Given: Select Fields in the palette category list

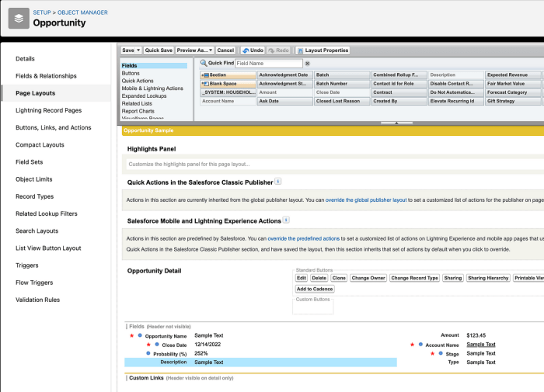Looking at the screenshot, I should 154,65.
